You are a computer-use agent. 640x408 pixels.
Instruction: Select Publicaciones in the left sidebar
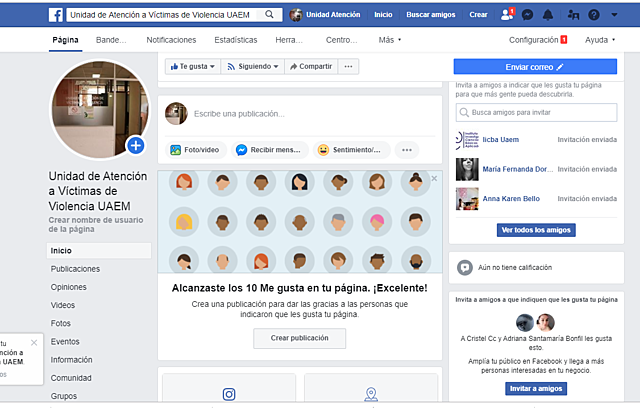pyautogui.click(x=75, y=269)
